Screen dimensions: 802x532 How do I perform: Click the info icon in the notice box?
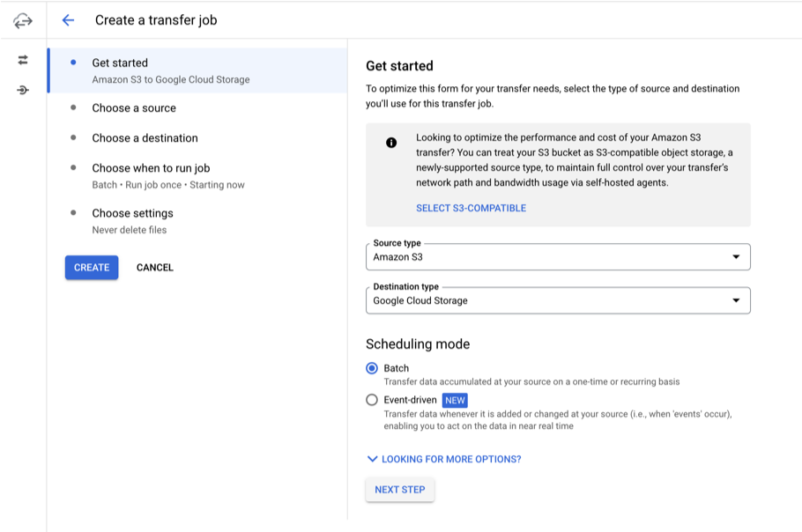click(x=391, y=143)
